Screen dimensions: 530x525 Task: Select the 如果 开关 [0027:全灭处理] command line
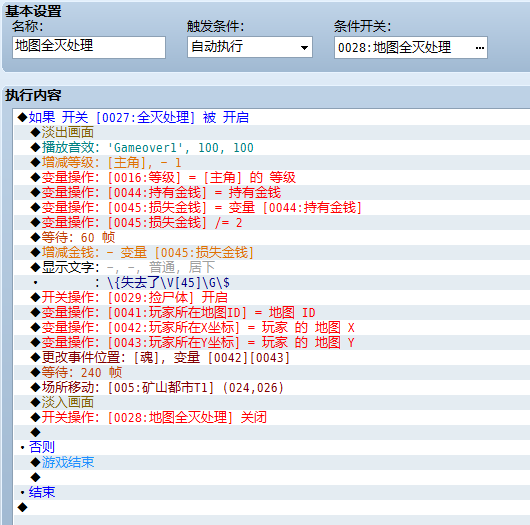(x=272, y=117)
